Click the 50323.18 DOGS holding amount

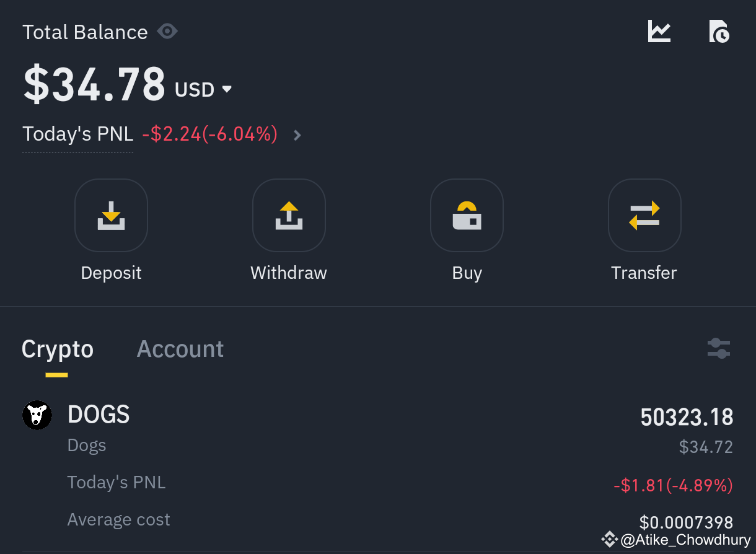687,417
